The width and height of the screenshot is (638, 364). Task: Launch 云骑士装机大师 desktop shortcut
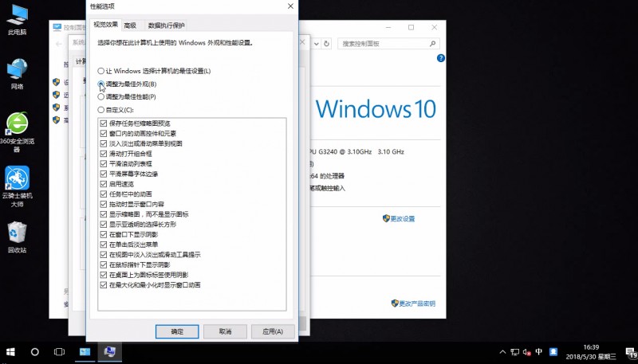17,186
